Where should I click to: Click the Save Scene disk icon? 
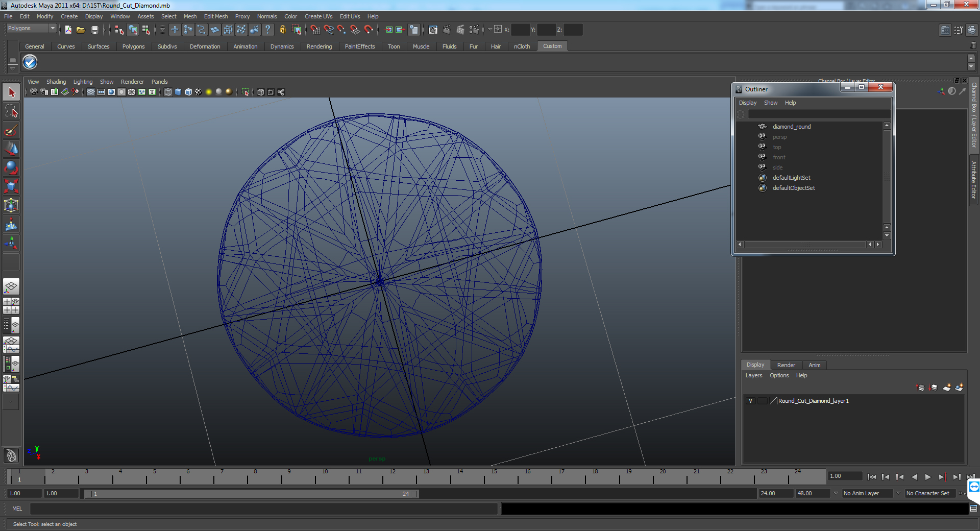point(94,30)
